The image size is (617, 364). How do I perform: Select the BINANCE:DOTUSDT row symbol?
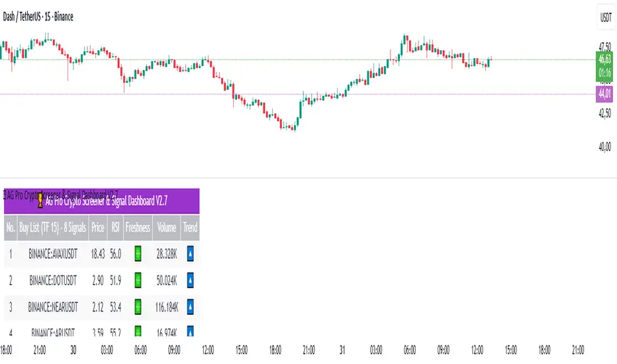click(53, 280)
